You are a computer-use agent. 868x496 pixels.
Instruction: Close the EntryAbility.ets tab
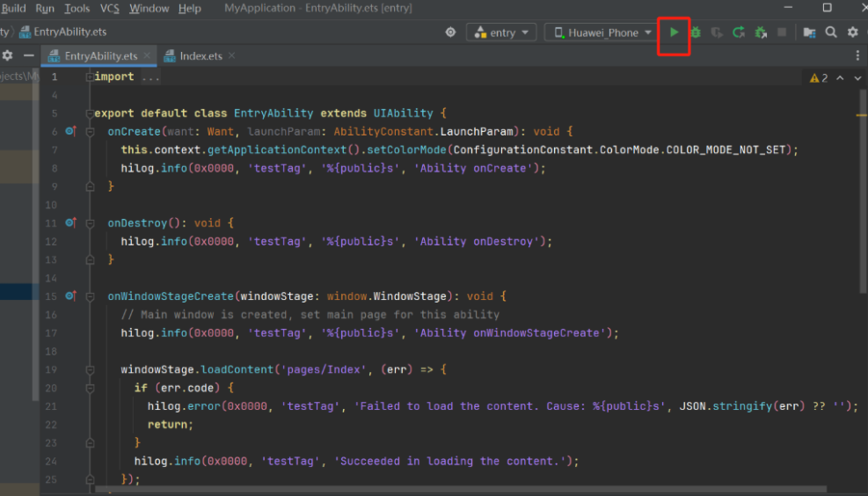point(147,55)
